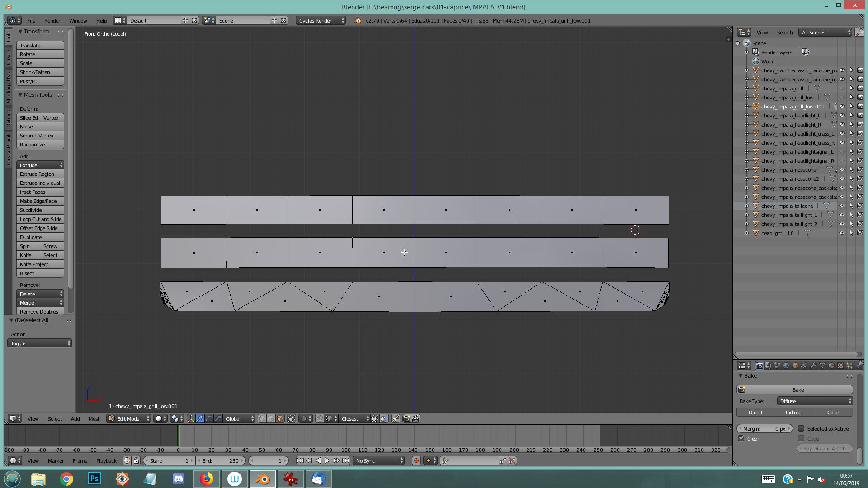Toggle the snap magnet icon
Viewport: 868px width, 488px height.
pyautogui.click(x=319, y=418)
